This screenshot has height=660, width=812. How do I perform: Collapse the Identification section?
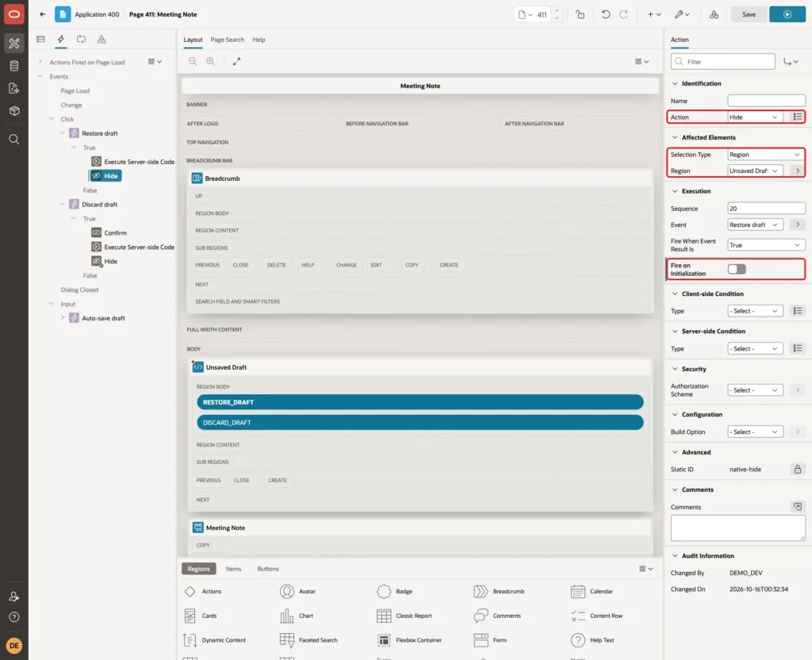tap(674, 83)
